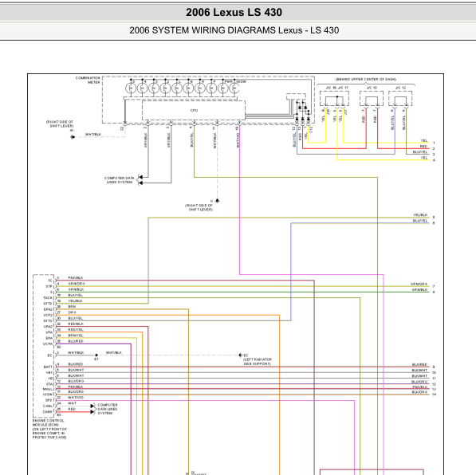Click the "TC" terminal label on ECM
The width and height of the screenshot is (476, 475).
coord(50,281)
